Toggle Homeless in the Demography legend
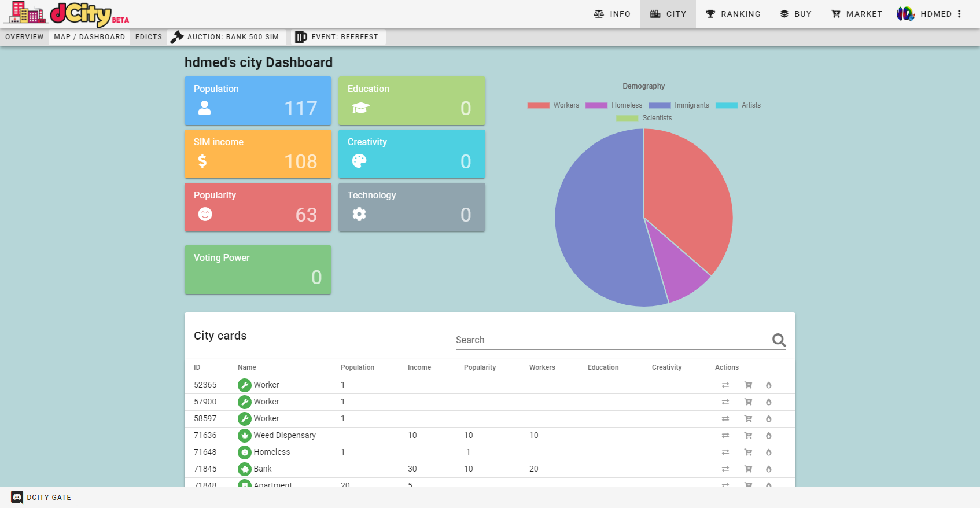This screenshot has height=508, width=980. 614,105
